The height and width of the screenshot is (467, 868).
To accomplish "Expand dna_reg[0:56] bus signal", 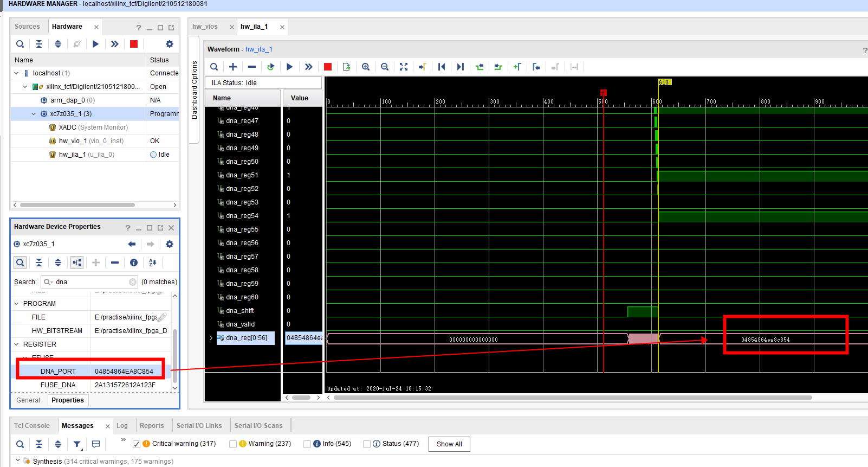I will tap(211, 338).
